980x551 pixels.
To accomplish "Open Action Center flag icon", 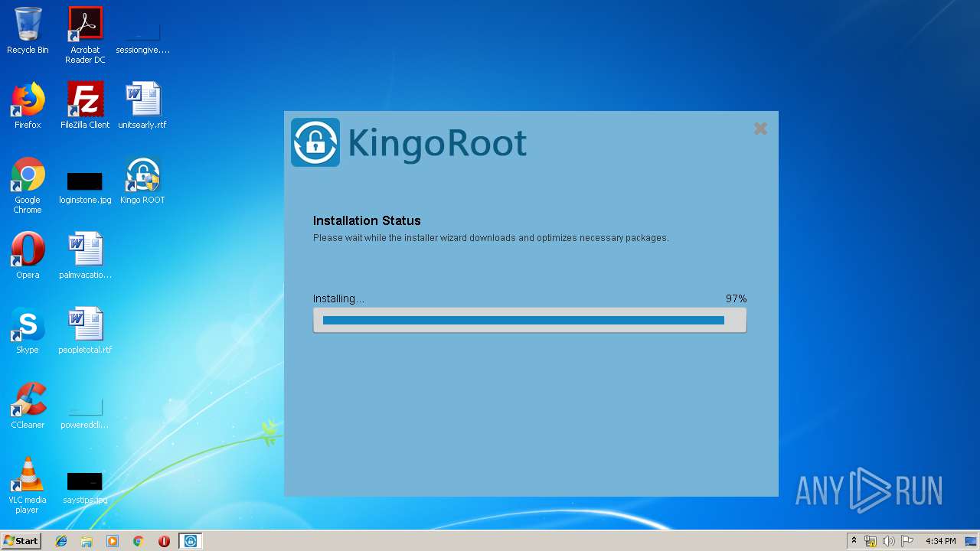I will point(907,541).
